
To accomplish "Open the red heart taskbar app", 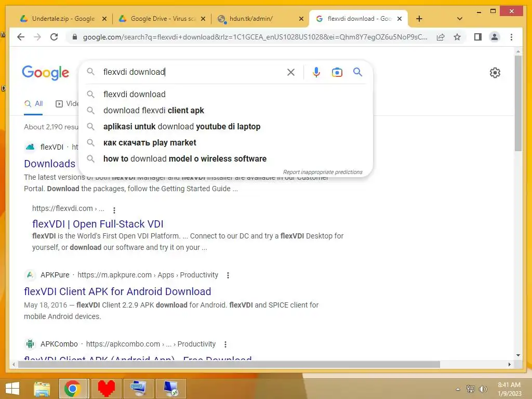I will 106,389.
